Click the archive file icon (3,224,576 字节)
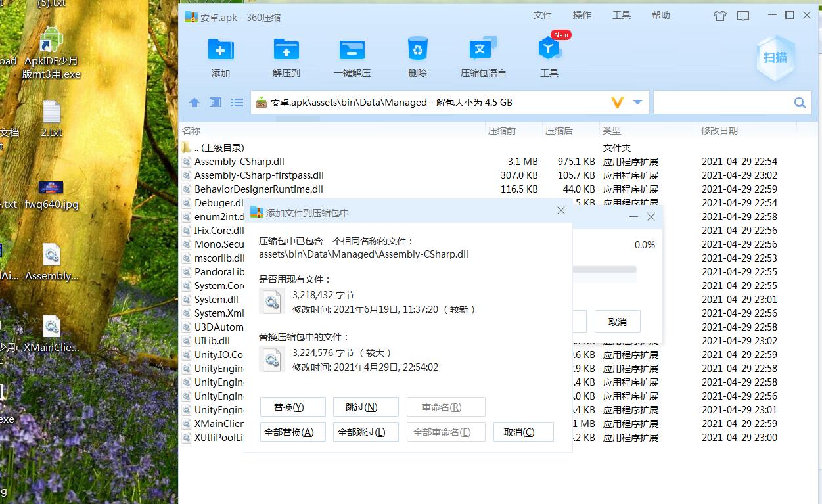 tap(271, 360)
